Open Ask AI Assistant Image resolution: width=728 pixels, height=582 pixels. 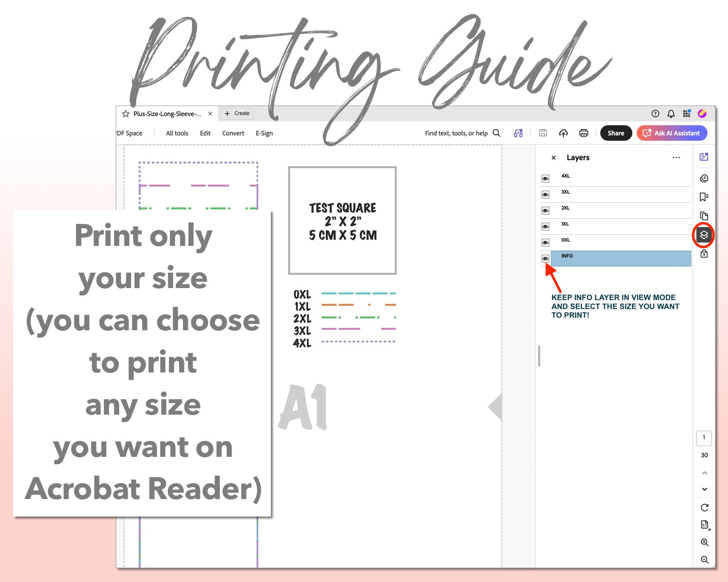pos(672,133)
